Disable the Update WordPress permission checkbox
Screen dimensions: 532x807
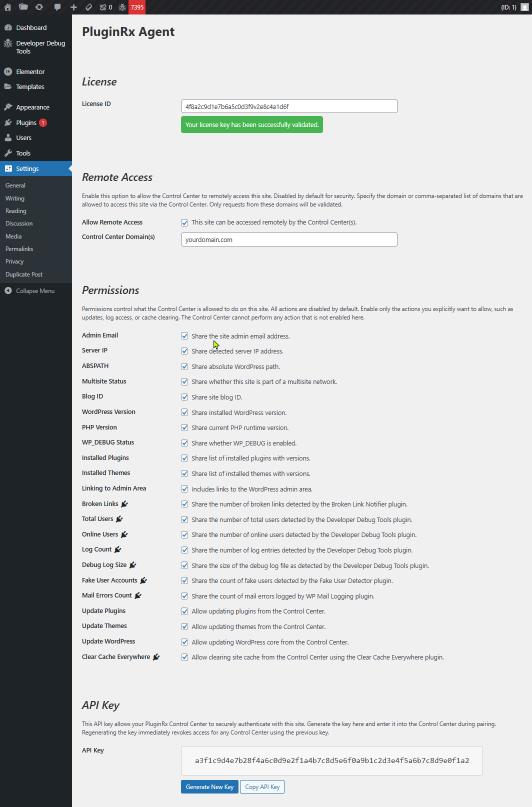(184, 642)
